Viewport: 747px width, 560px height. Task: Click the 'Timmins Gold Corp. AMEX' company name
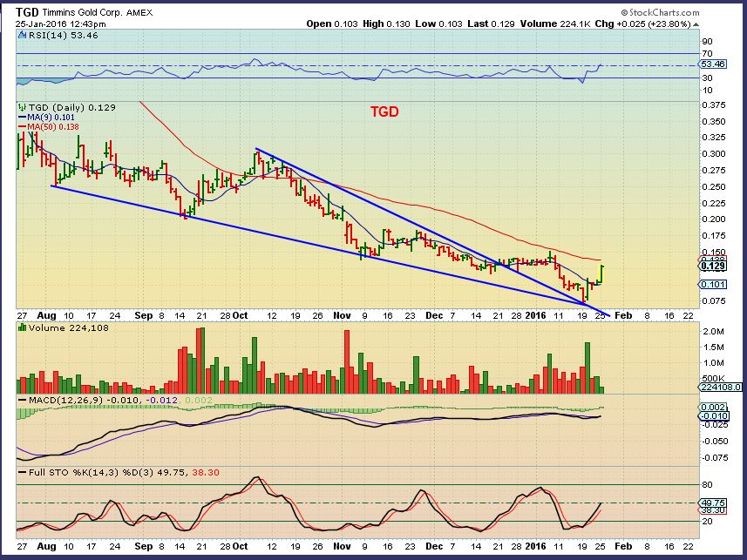tap(98, 13)
